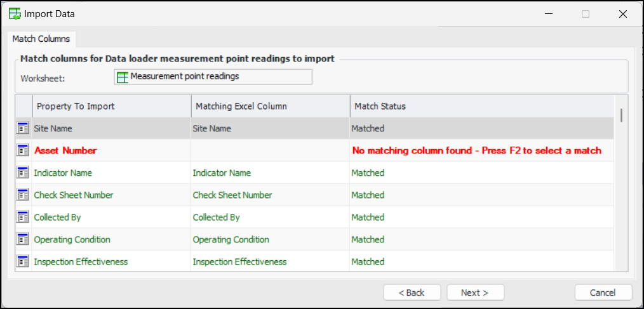This screenshot has height=309, width=644.
Task: Click the row icon beside Asset Number
Action: [x=23, y=150]
